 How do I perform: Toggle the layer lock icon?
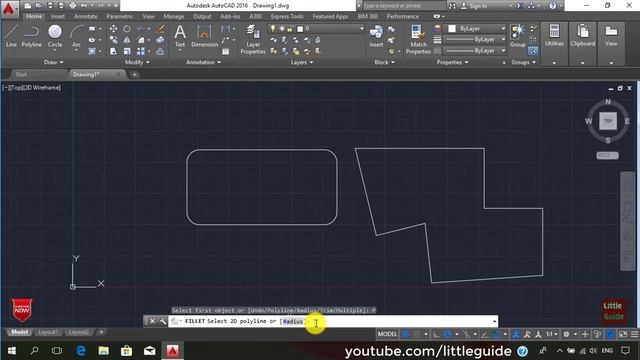(290, 29)
